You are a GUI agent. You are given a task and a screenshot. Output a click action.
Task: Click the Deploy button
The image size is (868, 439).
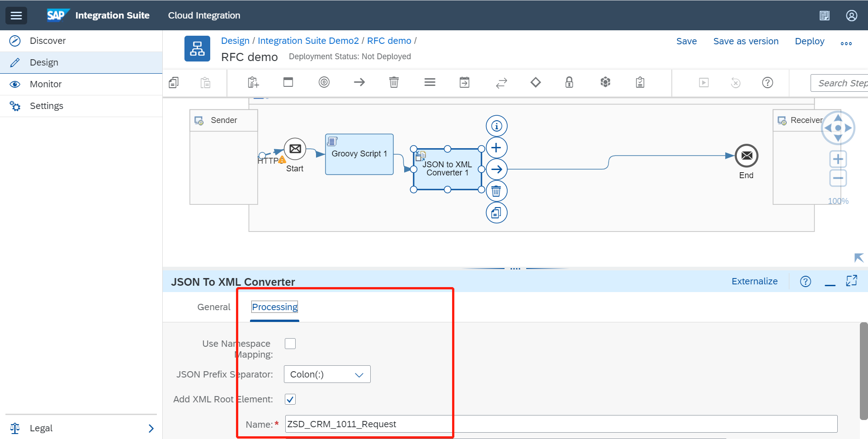(809, 41)
